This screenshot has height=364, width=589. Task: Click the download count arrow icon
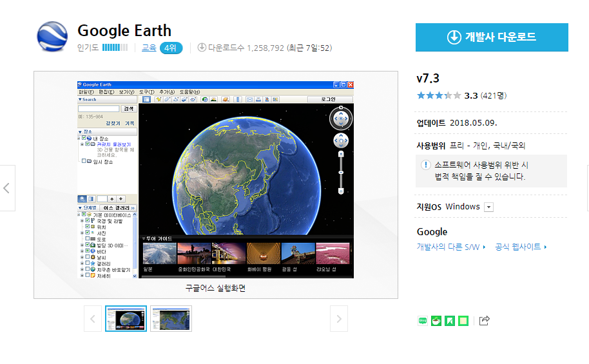point(202,47)
